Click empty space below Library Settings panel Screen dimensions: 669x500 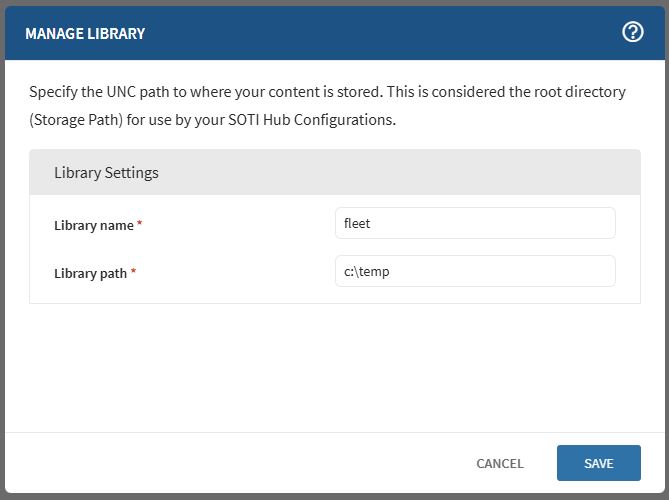[x=334, y=365]
